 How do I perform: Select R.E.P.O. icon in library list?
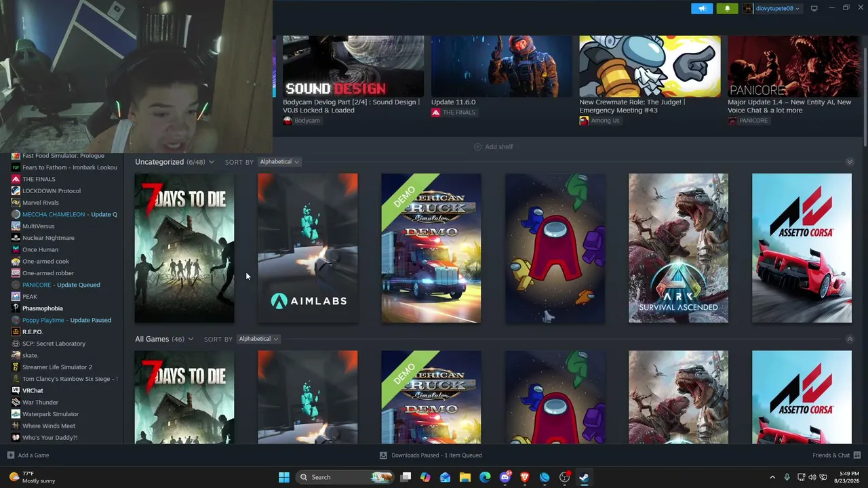point(16,331)
